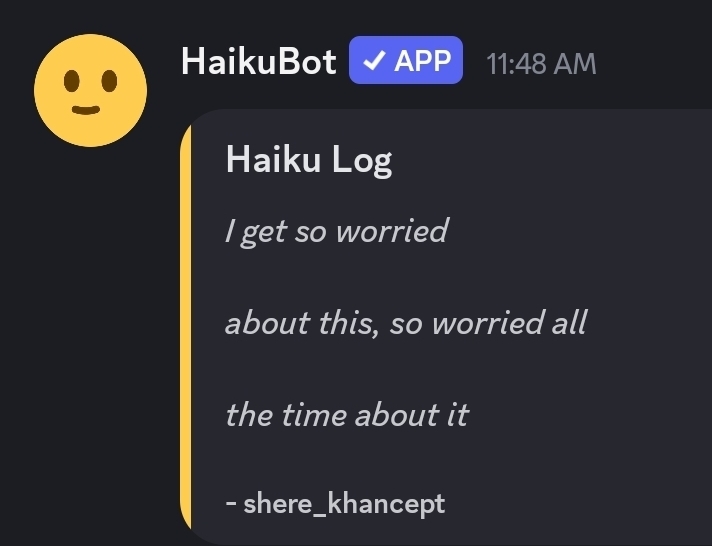Click the yellow accent bar of the embed
Viewport: 712px width, 546px height.
186,330
